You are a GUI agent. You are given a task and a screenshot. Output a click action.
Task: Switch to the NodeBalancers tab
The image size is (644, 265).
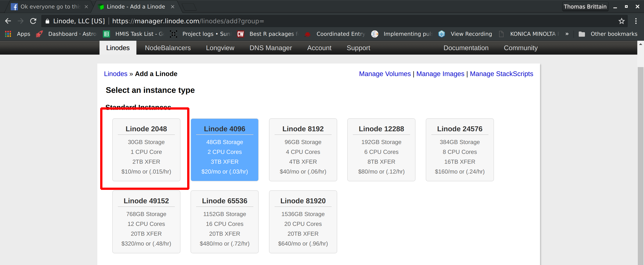167,48
